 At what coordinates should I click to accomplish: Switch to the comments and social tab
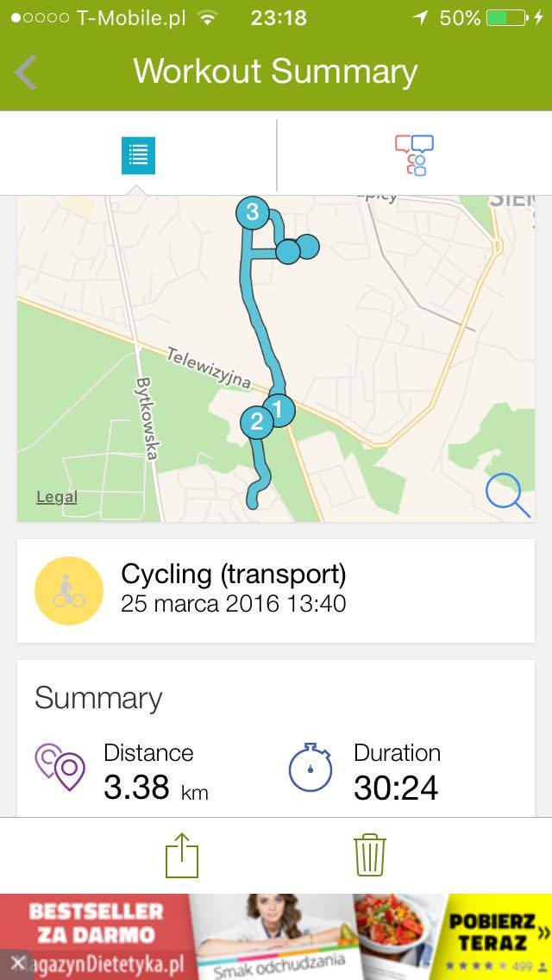414,155
